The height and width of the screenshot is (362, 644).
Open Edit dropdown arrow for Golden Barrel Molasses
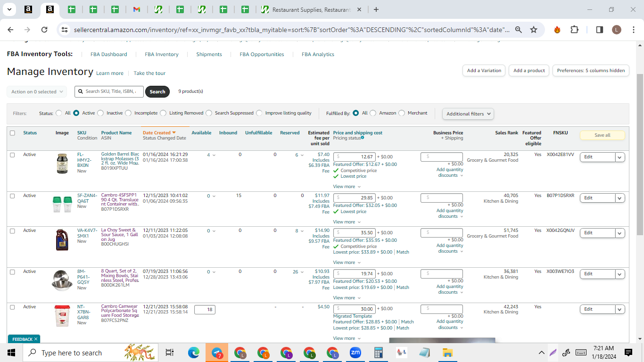tap(620, 157)
